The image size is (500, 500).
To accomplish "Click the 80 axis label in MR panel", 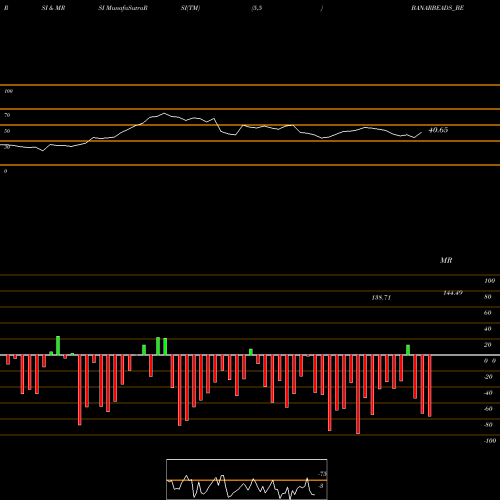I will click(488, 297).
